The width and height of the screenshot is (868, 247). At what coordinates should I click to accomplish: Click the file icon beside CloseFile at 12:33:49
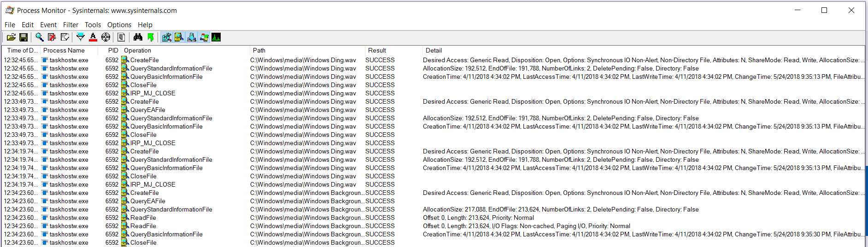pyautogui.click(x=125, y=135)
